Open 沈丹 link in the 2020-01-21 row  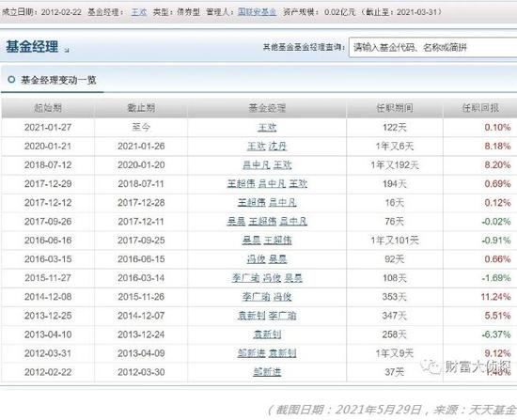point(277,146)
